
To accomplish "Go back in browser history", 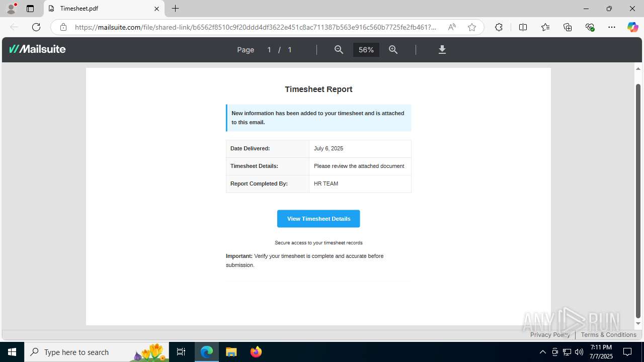I will [14, 27].
